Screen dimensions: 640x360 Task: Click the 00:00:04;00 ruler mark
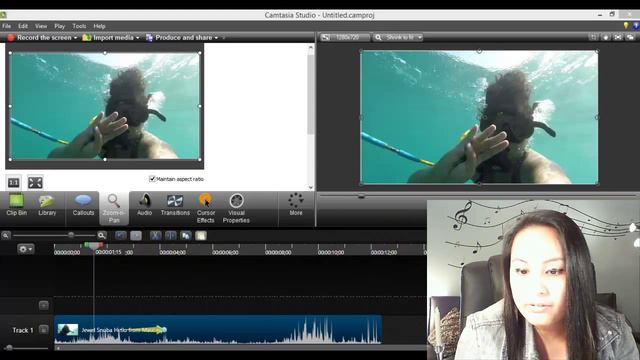(x=172, y=252)
